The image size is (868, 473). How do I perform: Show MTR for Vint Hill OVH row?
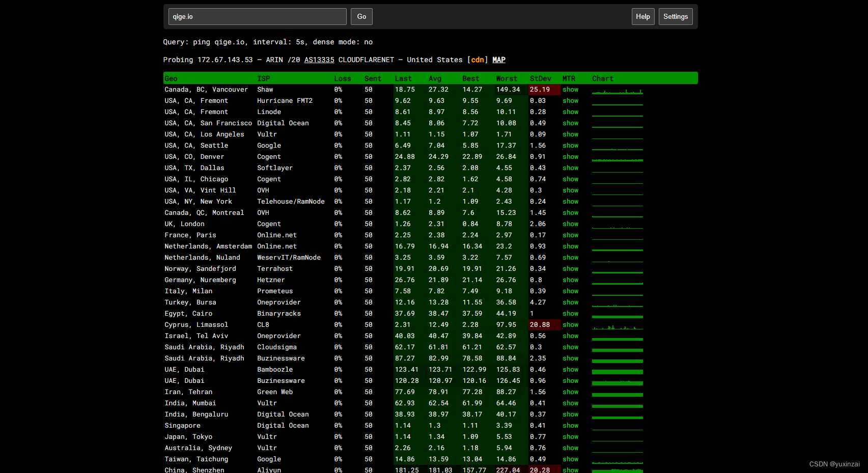pyautogui.click(x=571, y=190)
